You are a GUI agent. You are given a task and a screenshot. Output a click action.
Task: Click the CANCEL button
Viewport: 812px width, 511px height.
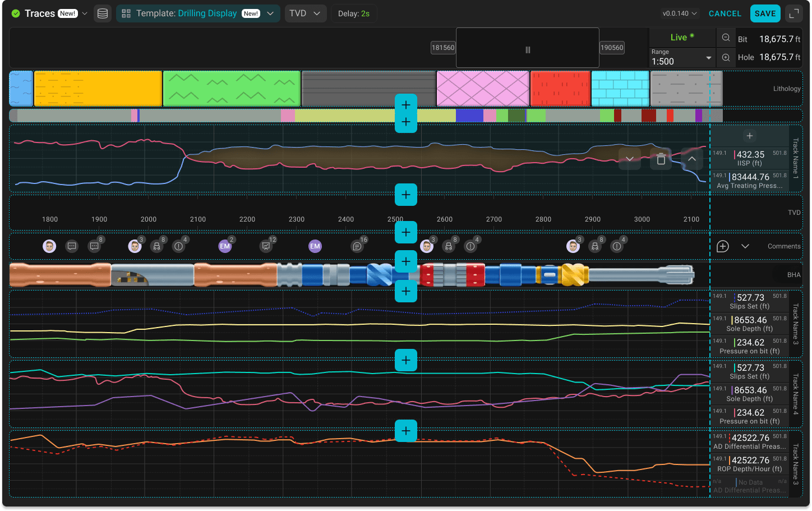(725, 13)
